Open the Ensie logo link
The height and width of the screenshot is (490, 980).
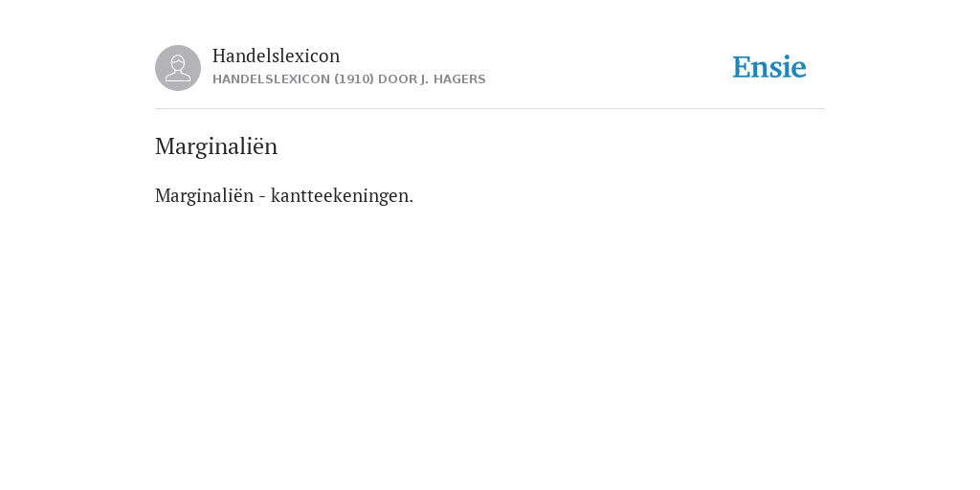[769, 68]
